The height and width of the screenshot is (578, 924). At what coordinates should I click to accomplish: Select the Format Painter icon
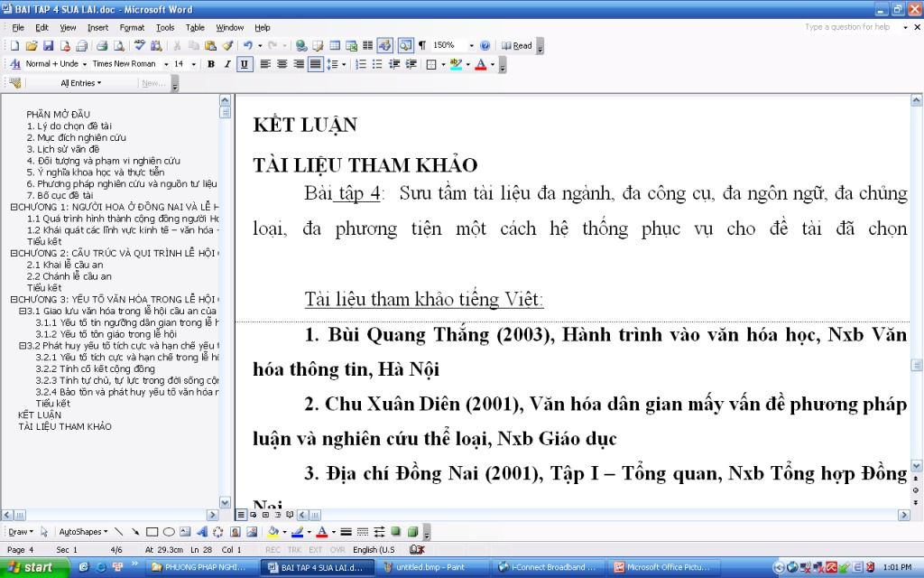(x=229, y=43)
